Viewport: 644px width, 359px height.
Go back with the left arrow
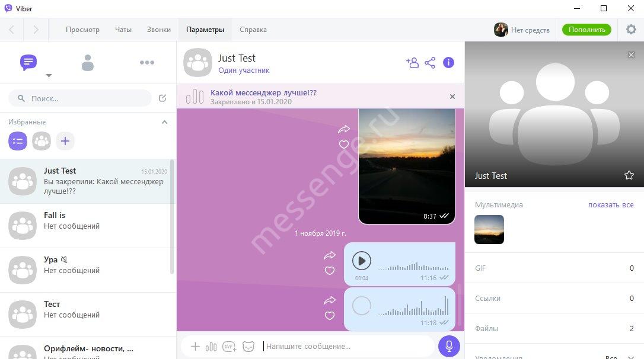click(x=11, y=30)
